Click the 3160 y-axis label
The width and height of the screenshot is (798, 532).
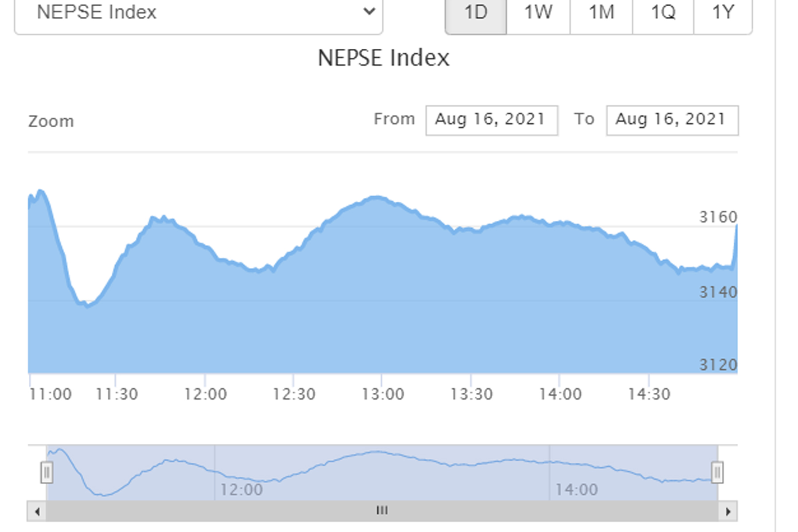(x=718, y=217)
